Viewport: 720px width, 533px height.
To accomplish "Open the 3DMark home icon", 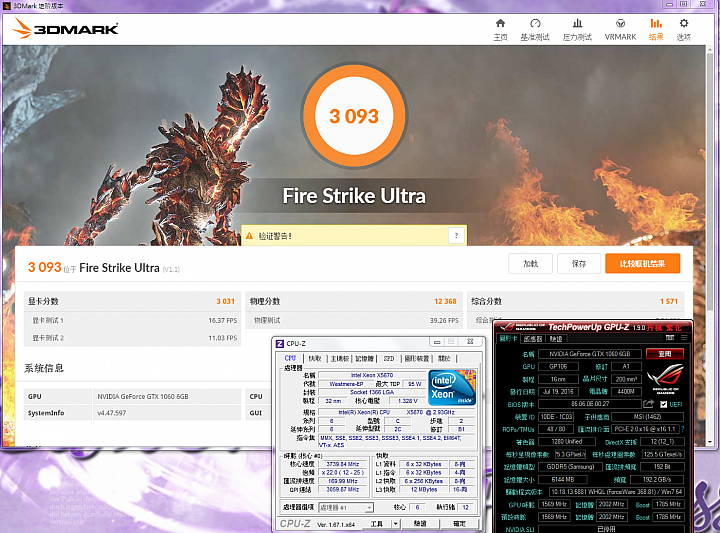I will (x=501, y=23).
